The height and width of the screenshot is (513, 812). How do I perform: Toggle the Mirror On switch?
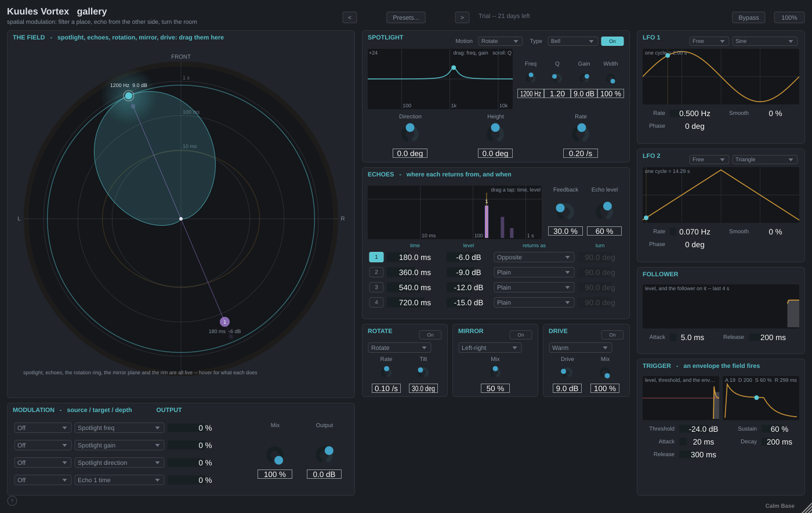point(521,335)
